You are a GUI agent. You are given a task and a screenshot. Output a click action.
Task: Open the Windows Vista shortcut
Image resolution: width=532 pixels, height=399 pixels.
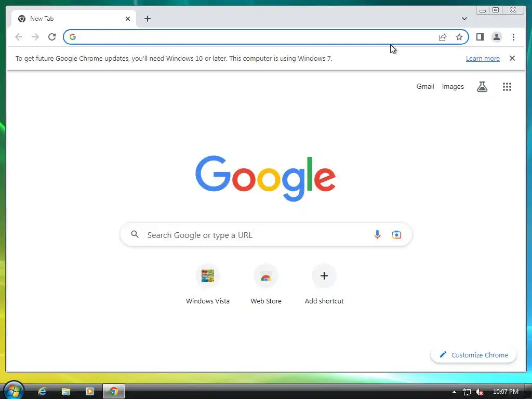click(x=208, y=284)
